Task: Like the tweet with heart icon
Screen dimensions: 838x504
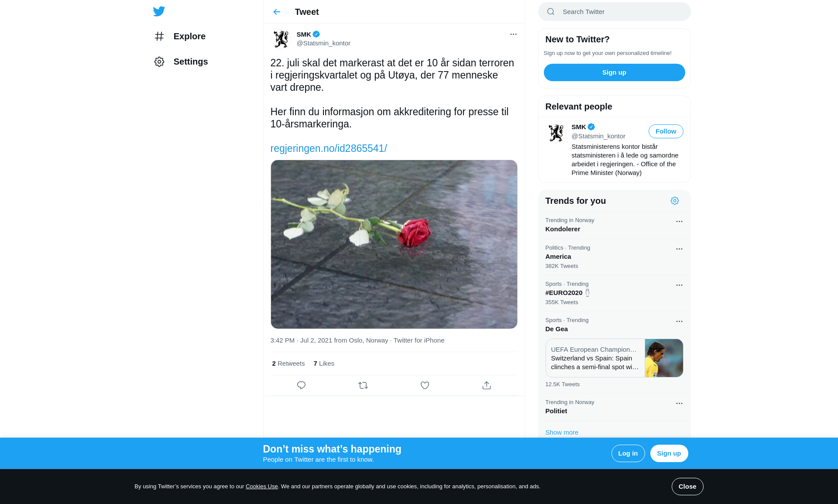Action: (x=425, y=385)
